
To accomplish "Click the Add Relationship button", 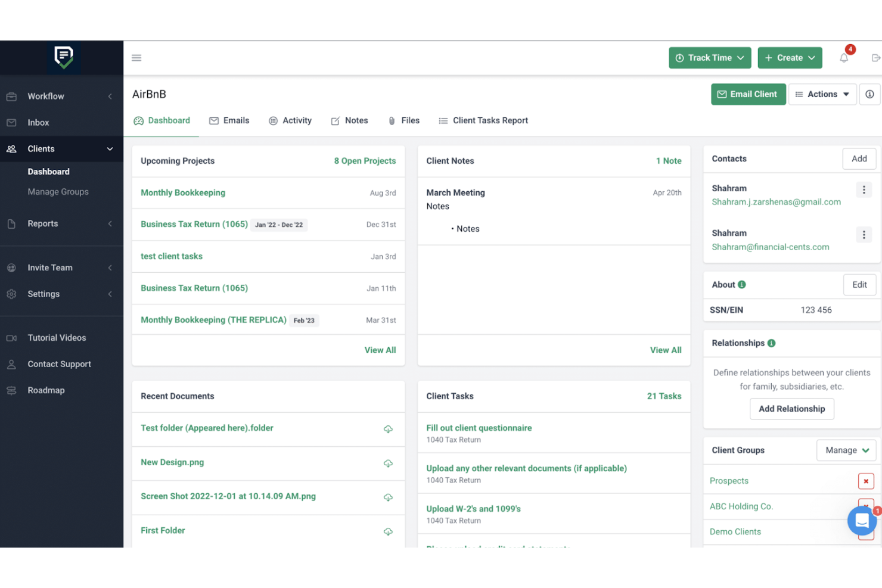I will point(791,409).
